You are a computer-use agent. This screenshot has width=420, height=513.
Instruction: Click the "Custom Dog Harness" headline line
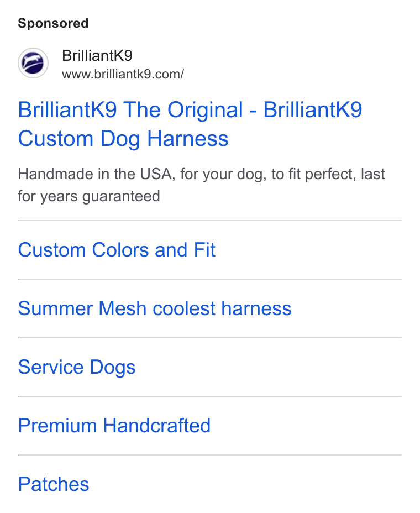coord(123,139)
